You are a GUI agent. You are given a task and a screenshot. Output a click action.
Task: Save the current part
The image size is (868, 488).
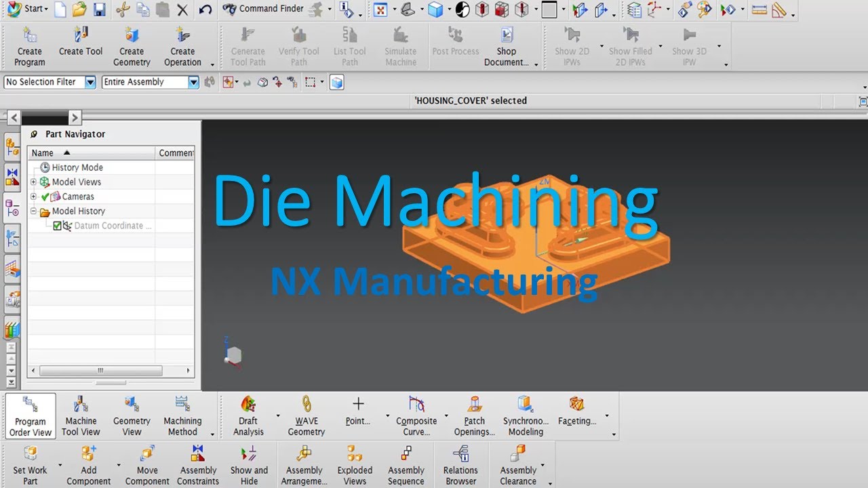point(99,9)
